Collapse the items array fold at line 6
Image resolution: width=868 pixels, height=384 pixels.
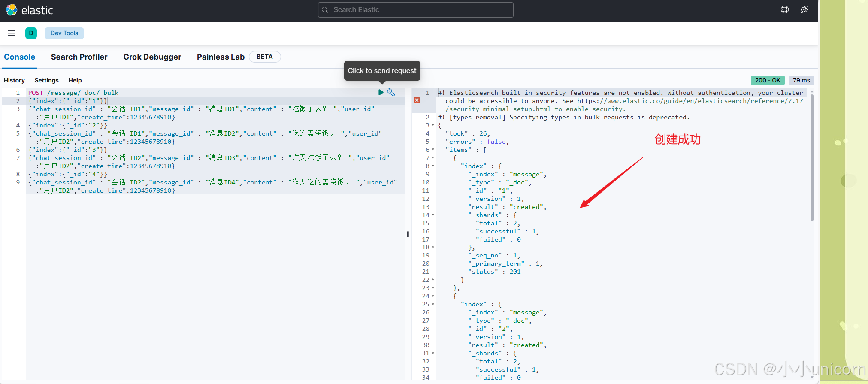(433, 150)
